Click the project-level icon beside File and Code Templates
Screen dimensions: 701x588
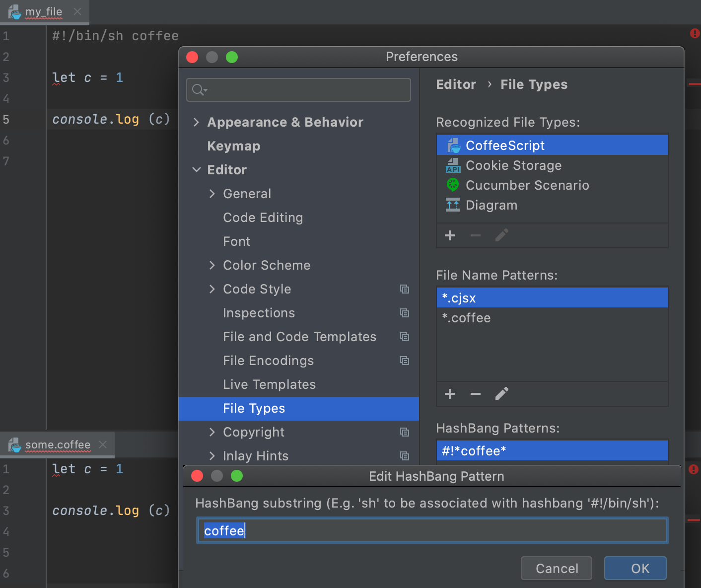click(405, 337)
